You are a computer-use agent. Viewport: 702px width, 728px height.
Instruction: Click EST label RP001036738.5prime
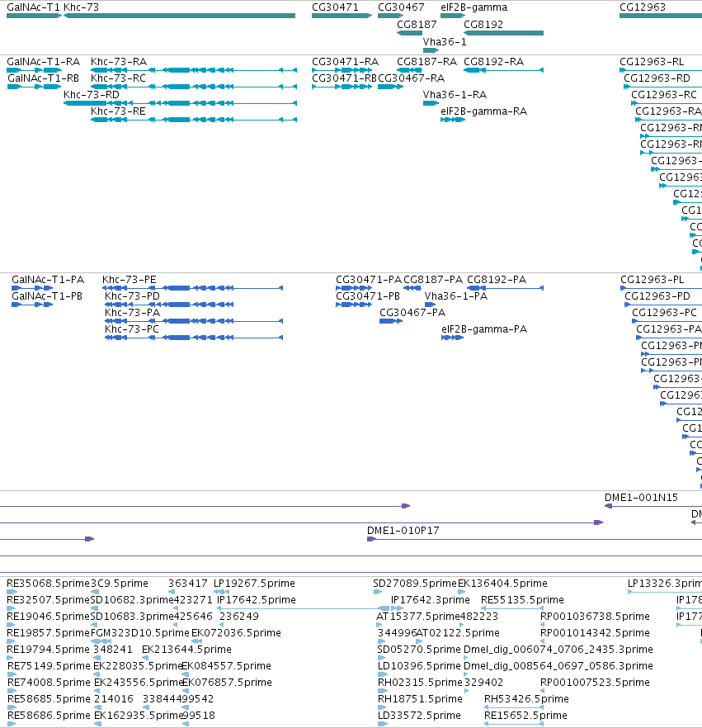click(x=595, y=617)
